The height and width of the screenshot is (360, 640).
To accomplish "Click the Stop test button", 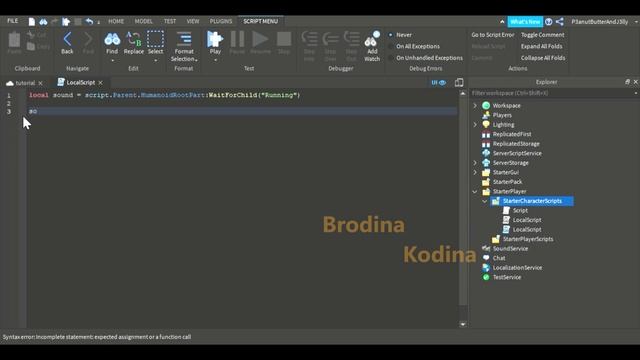I will (x=284, y=39).
